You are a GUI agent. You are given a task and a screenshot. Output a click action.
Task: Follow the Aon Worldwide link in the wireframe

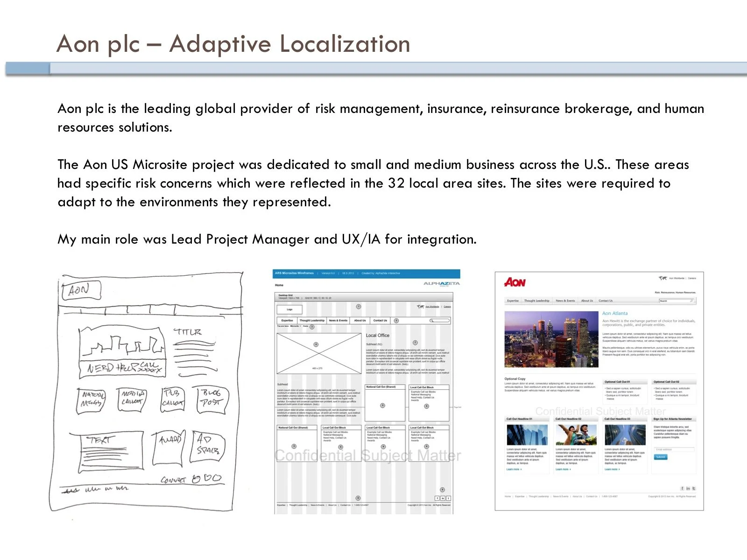[x=432, y=307]
